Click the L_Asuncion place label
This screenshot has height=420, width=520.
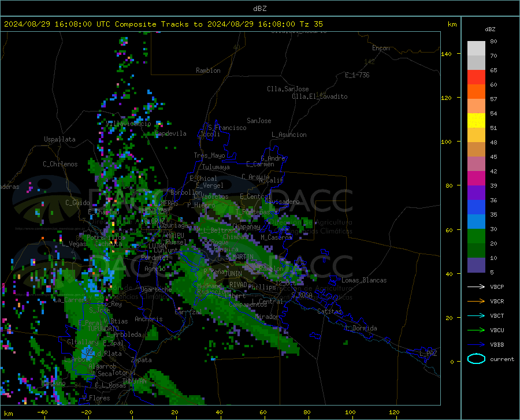[289, 135]
